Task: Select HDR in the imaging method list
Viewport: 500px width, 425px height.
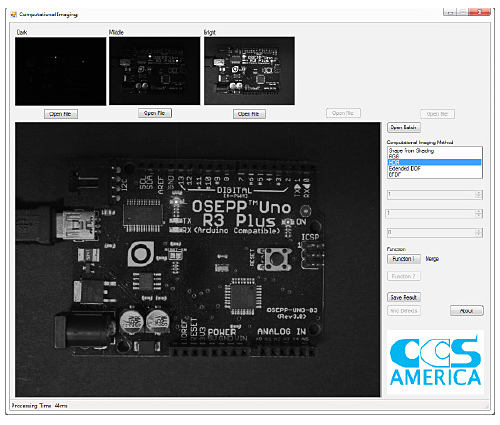Action: coord(435,162)
